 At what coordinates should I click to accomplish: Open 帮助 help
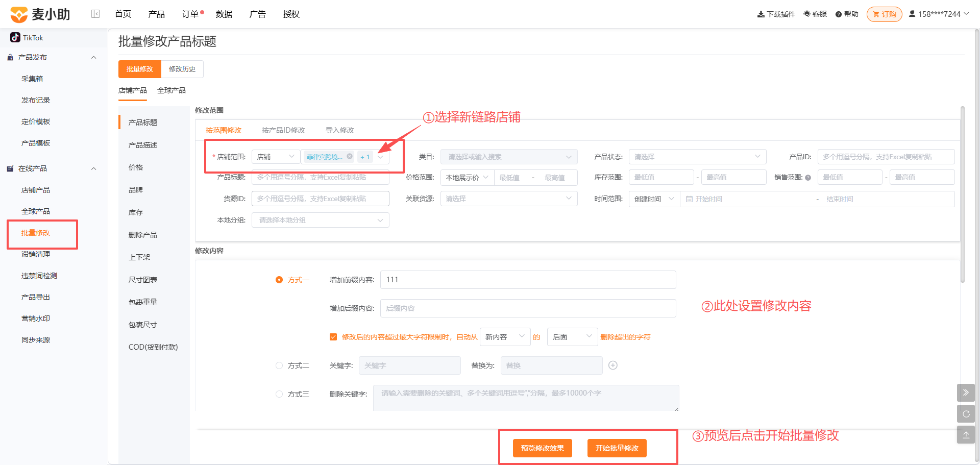pyautogui.click(x=847, y=14)
